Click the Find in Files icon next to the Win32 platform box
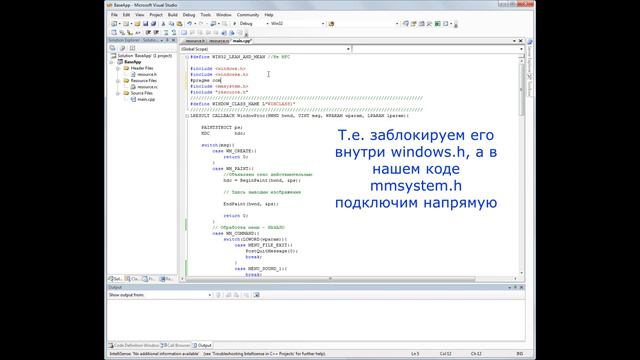This screenshot has width=640, height=360. pyautogui.click(x=331, y=24)
